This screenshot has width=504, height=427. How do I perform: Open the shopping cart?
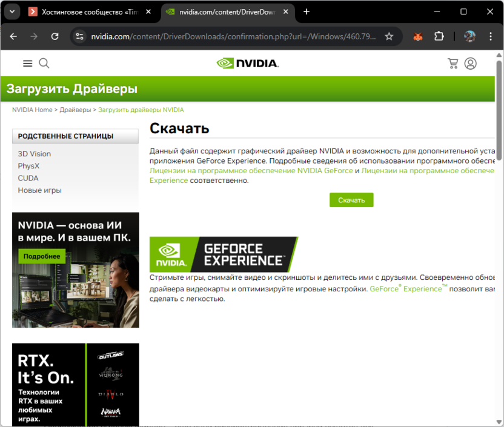tap(453, 64)
